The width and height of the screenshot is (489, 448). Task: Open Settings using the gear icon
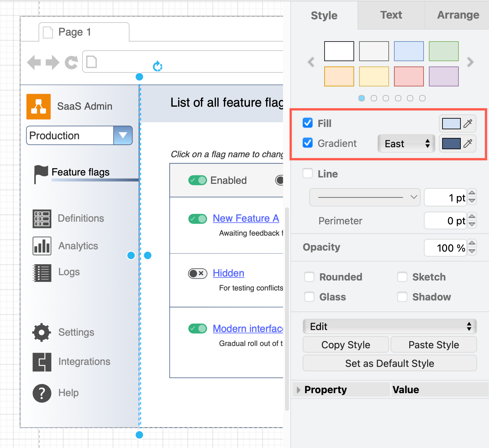[x=41, y=332]
